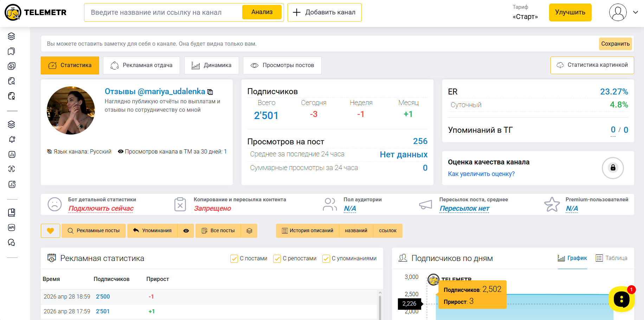Click the eye icon beside Упоминания
Viewport: 644px width, 320px height.
186,231
